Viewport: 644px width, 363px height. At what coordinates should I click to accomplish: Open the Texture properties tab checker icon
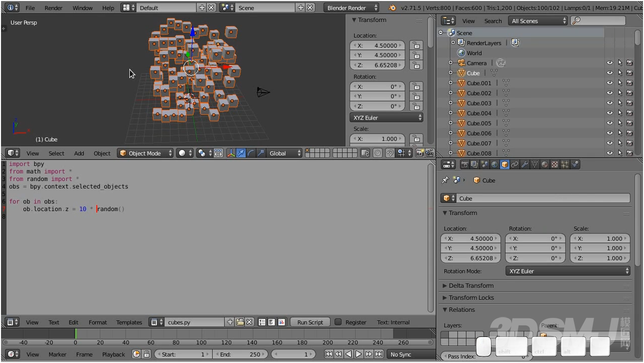[555, 164]
